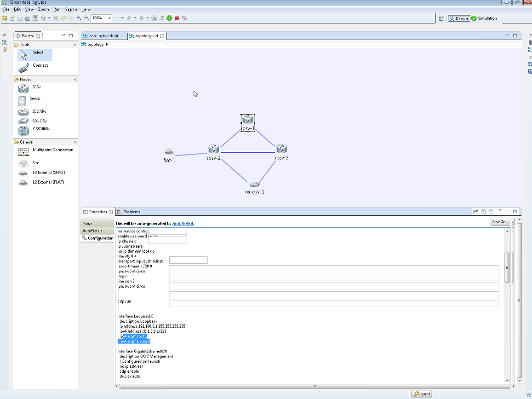
Task: Click the red Stop Simulation icon
Action: (x=177, y=18)
